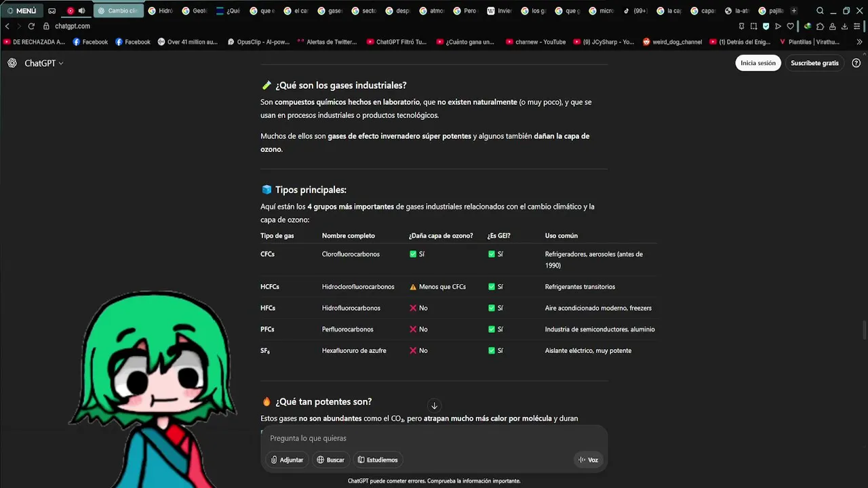Open 'weird_dog_channel' Reddit bookmark
This screenshot has height=488, width=868.
pos(672,42)
